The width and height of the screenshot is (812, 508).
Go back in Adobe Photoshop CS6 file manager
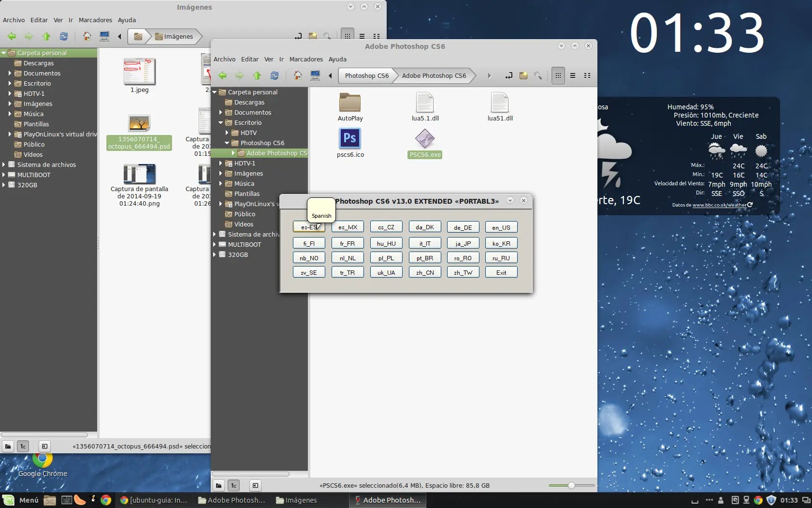tap(222, 75)
